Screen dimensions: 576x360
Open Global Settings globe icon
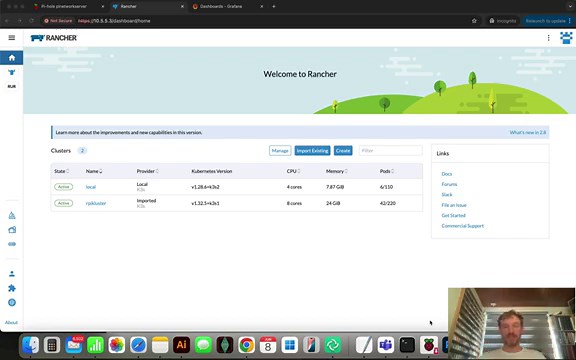(12, 303)
